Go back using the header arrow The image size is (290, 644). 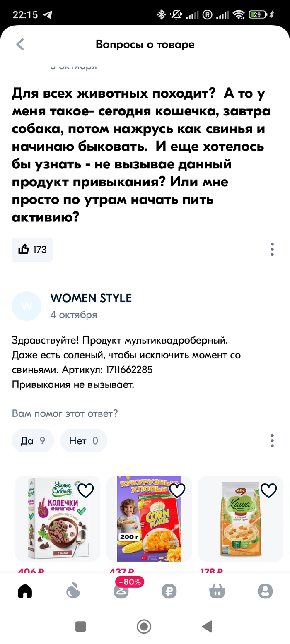(x=20, y=45)
